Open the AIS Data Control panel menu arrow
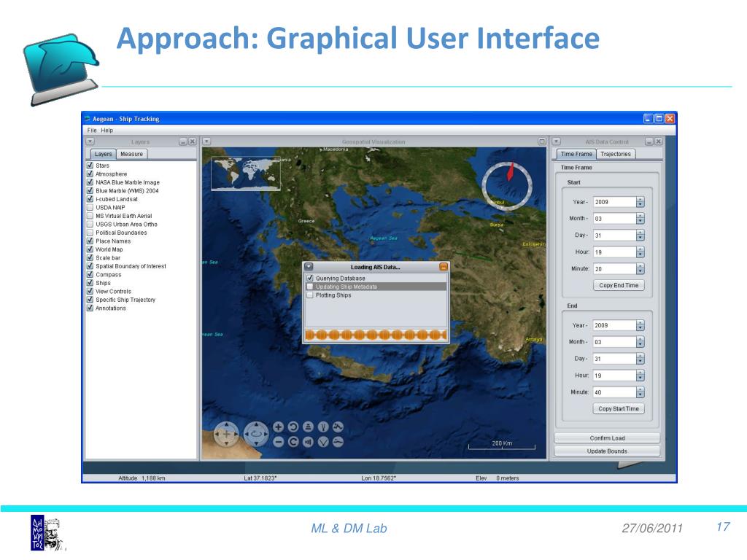Viewport: 747px width, 560px height. pyautogui.click(x=556, y=141)
